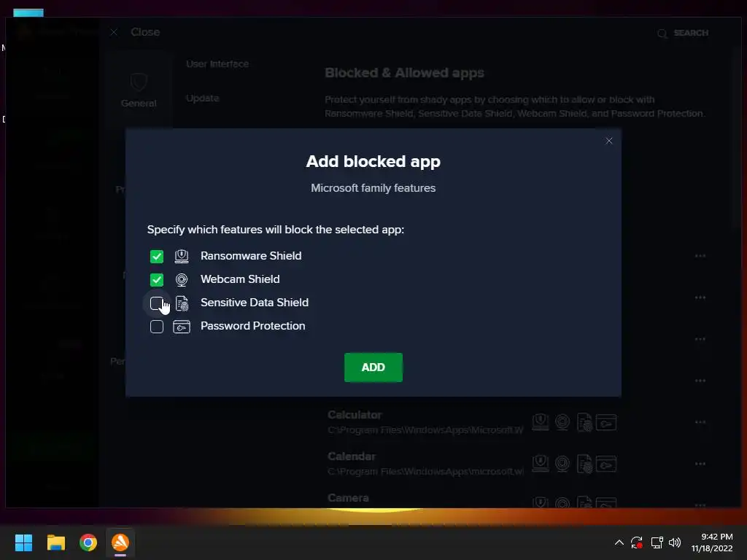The width and height of the screenshot is (747, 560).
Task: Select the Calculator app row name
Action: point(355,415)
